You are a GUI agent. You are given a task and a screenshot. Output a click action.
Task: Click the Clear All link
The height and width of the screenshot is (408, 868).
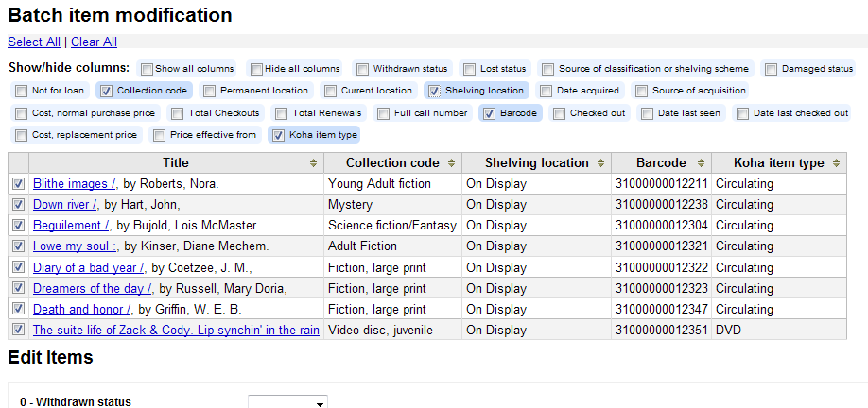pyautogui.click(x=94, y=42)
